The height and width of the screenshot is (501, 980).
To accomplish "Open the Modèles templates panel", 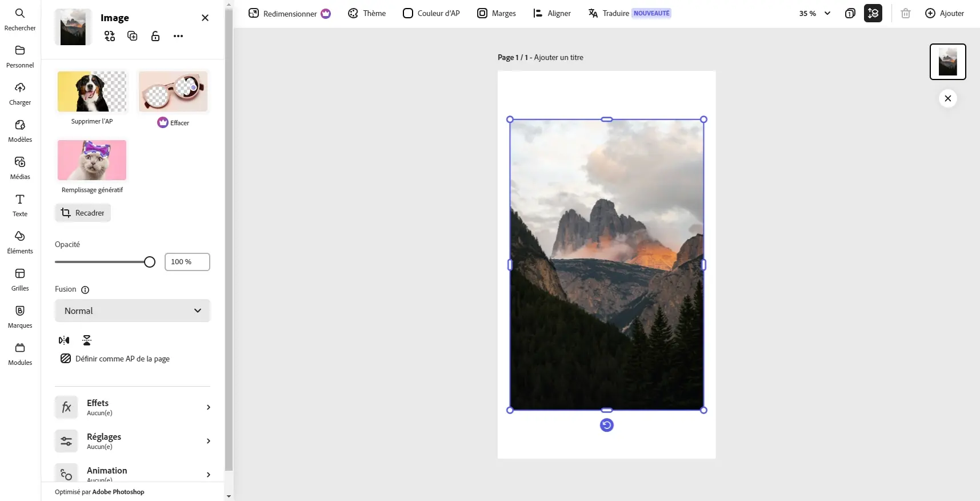I will (20, 130).
